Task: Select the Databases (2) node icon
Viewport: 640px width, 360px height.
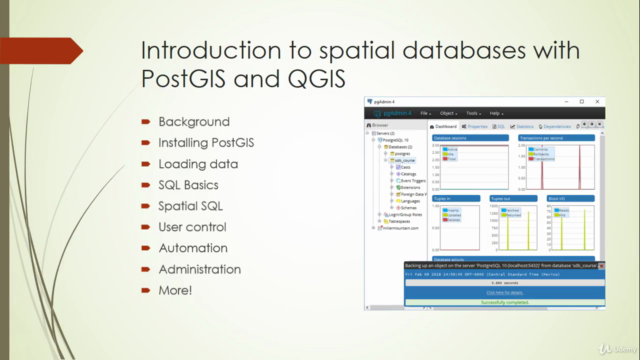Action: tap(386, 147)
